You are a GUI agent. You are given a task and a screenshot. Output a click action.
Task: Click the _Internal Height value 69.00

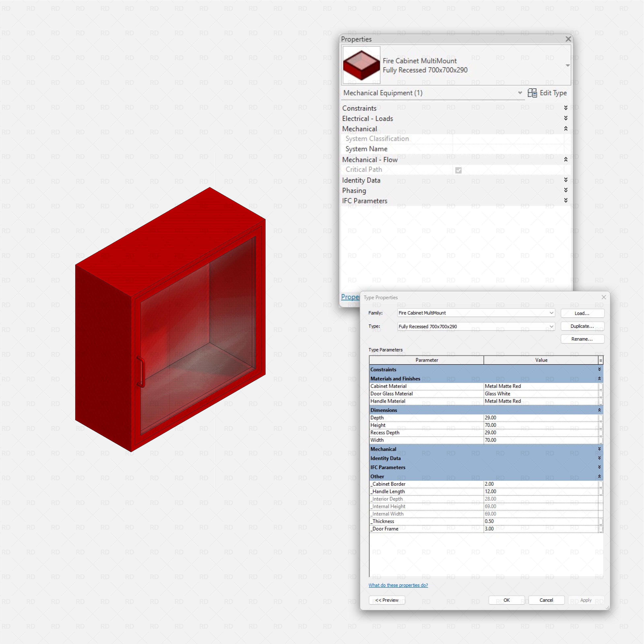pos(541,506)
